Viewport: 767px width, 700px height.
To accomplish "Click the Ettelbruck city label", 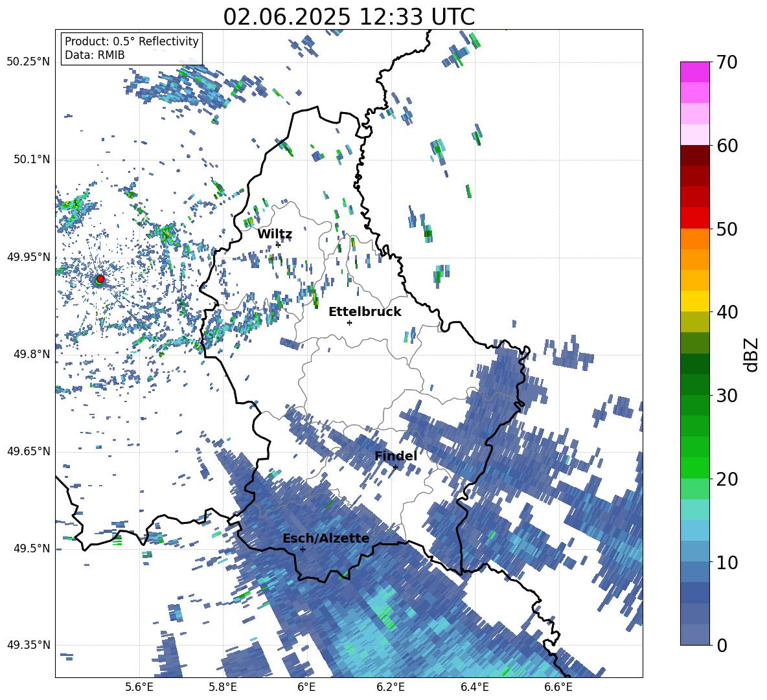I will [x=365, y=312].
